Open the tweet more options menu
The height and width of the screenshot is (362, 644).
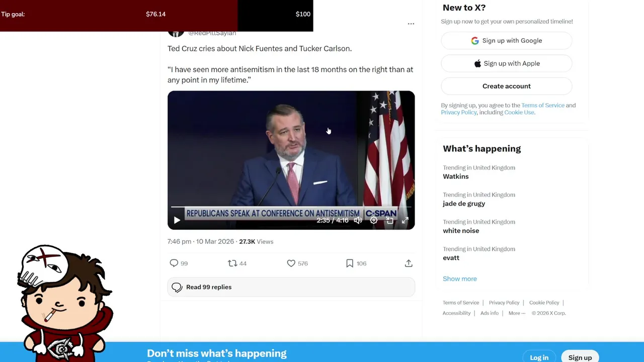click(411, 24)
